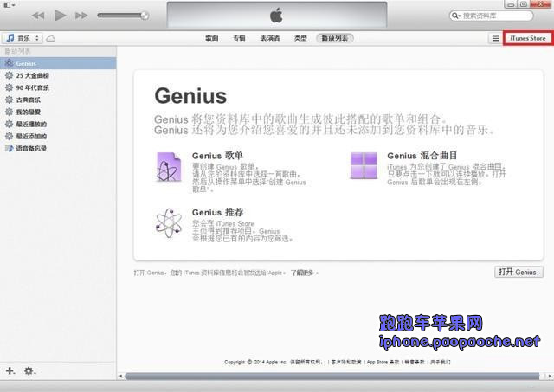Open the 最近添加的 playlist

tap(58, 137)
